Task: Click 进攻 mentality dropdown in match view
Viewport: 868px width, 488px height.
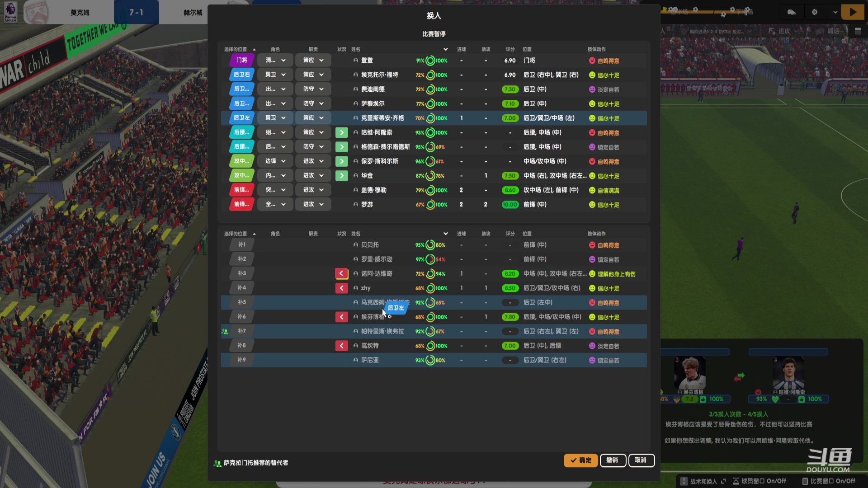Action: pos(784,31)
